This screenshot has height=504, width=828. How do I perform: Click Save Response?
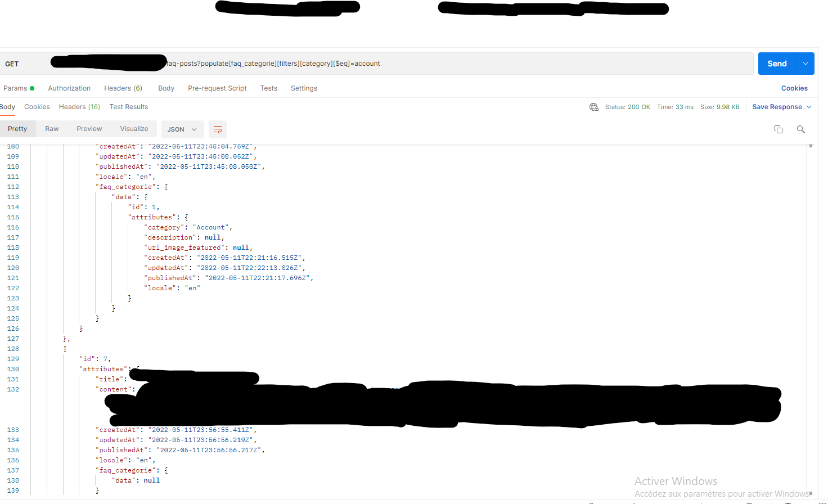point(778,106)
